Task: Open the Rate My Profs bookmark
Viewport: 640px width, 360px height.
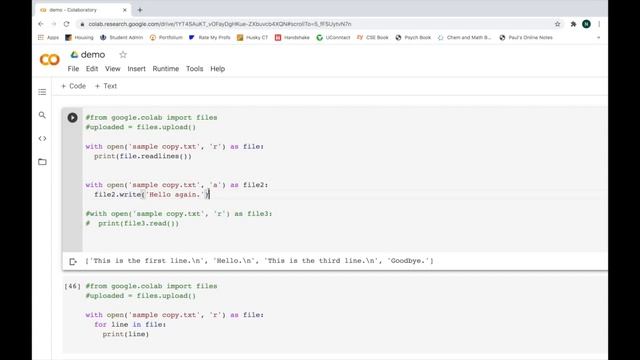Action: pyautogui.click(x=210, y=38)
